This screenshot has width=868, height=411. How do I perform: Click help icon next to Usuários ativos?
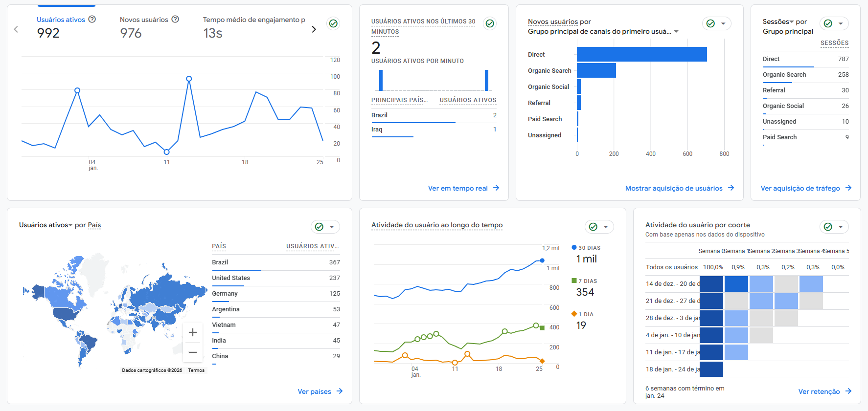point(92,20)
